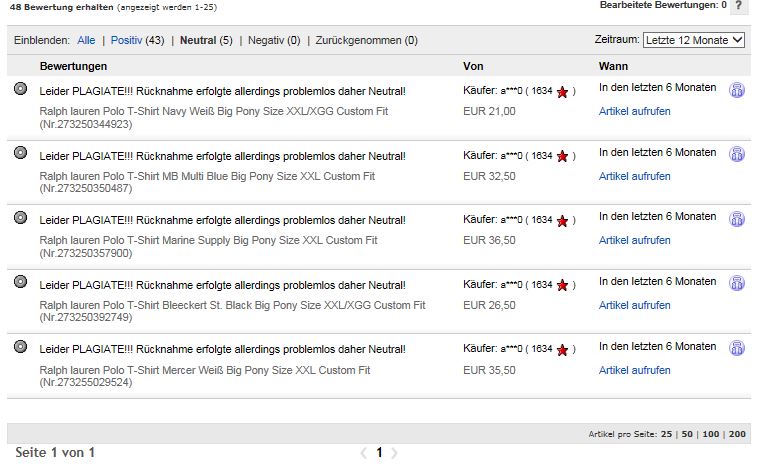The image size is (768, 467).
Task: Open Artikel aufrufen for the Navy Weiß shirt
Action: tap(634, 111)
